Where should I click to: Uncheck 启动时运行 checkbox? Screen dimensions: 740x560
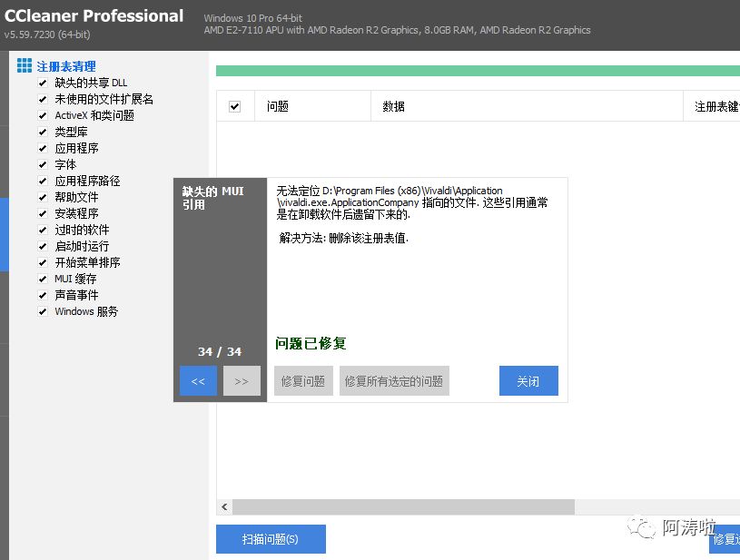pos(43,246)
